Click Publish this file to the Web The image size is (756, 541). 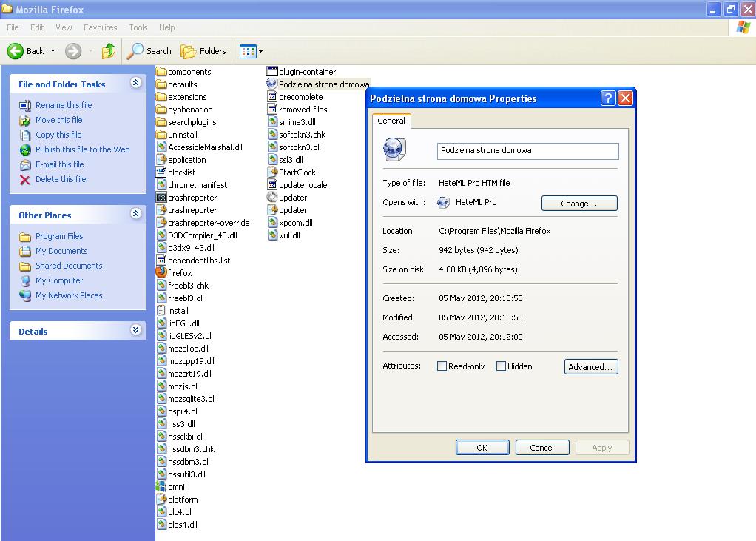[82, 149]
